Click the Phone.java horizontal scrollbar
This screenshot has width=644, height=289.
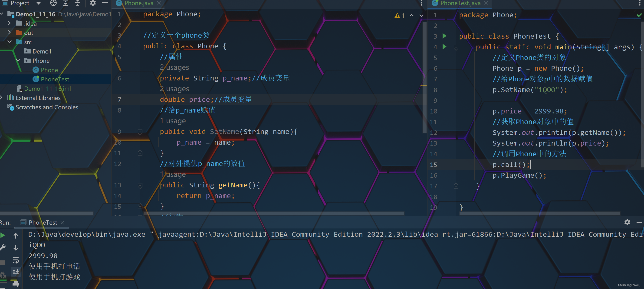274,213
